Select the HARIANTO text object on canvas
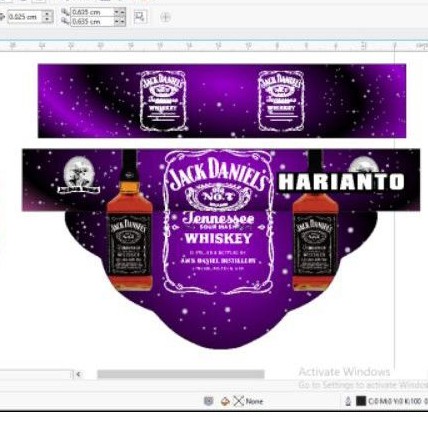The image size is (428, 428). [x=341, y=182]
